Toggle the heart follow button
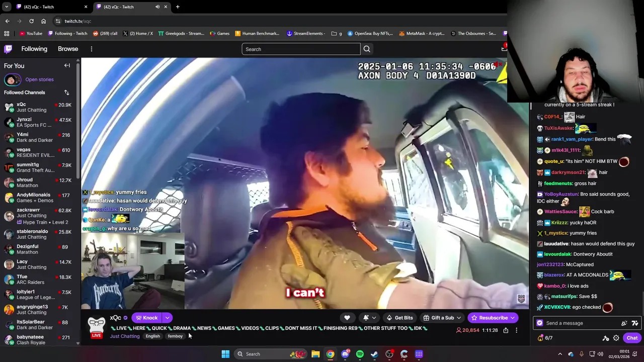The image size is (644, 362). tap(347, 318)
